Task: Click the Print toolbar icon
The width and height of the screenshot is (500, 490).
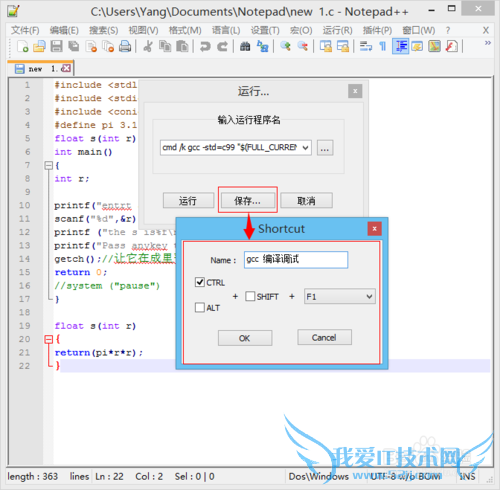Action: click(x=125, y=46)
